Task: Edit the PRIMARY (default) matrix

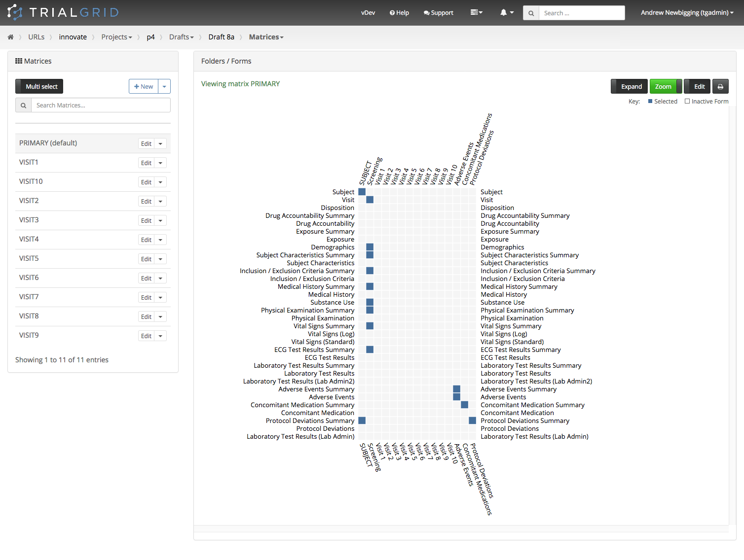Action: tap(146, 143)
